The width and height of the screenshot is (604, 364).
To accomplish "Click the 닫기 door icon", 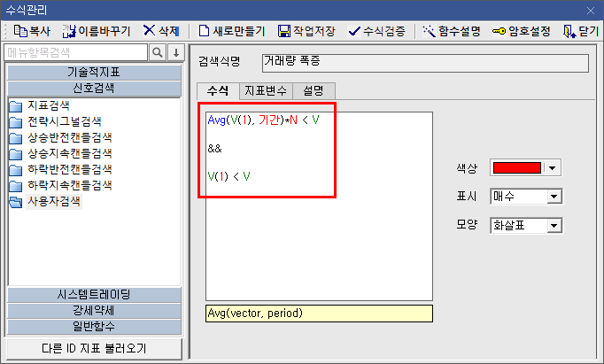I will click(x=569, y=31).
